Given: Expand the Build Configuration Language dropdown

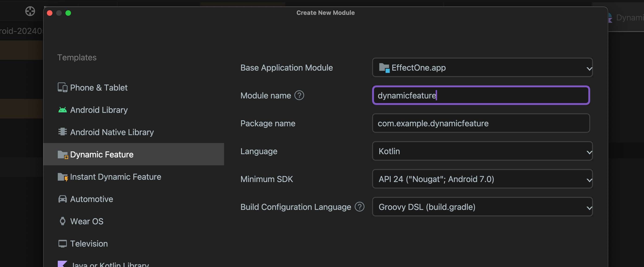Looking at the screenshot, I should tap(587, 207).
